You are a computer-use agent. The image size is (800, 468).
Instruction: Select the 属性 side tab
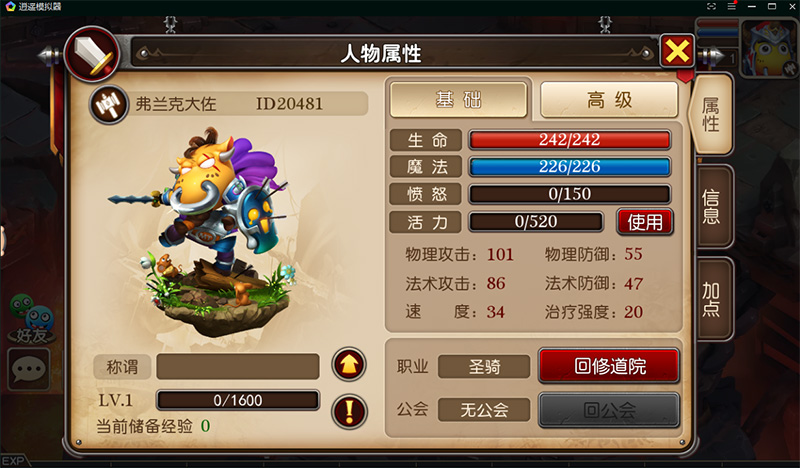pyautogui.click(x=711, y=114)
